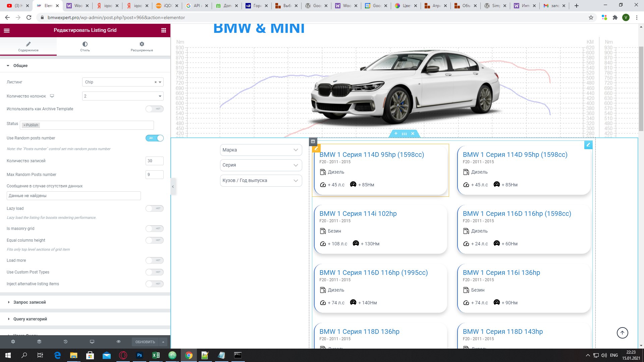
Task: Click Max Random Posts number field
Action: (x=155, y=175)
